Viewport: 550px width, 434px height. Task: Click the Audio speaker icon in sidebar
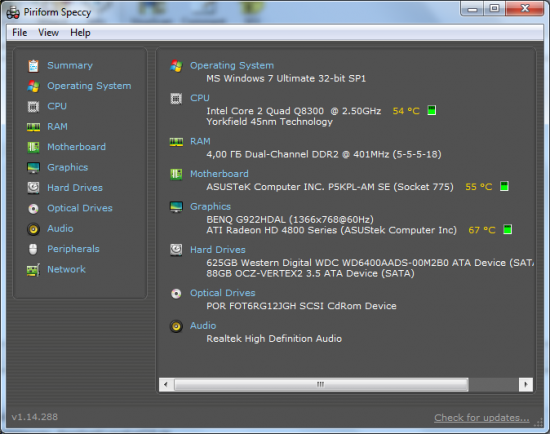pyautogui.click(x=33, y=229)
